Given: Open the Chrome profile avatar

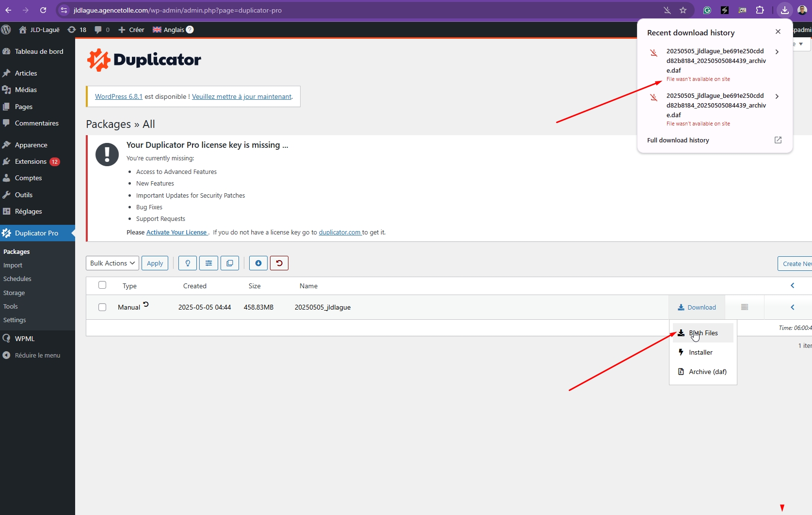Looking at the screenshot, I should click(802, 10).
